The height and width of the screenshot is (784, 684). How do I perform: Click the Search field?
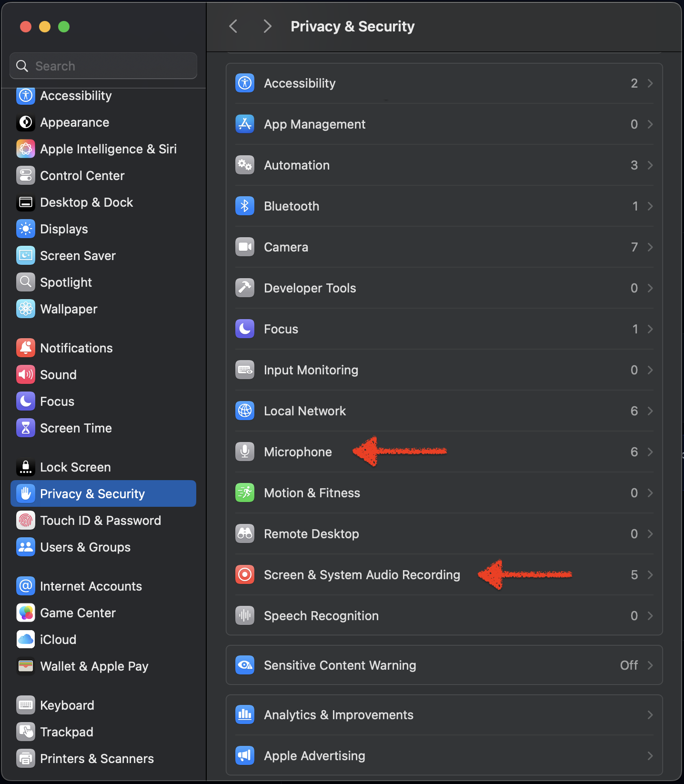tap(103, 66)
